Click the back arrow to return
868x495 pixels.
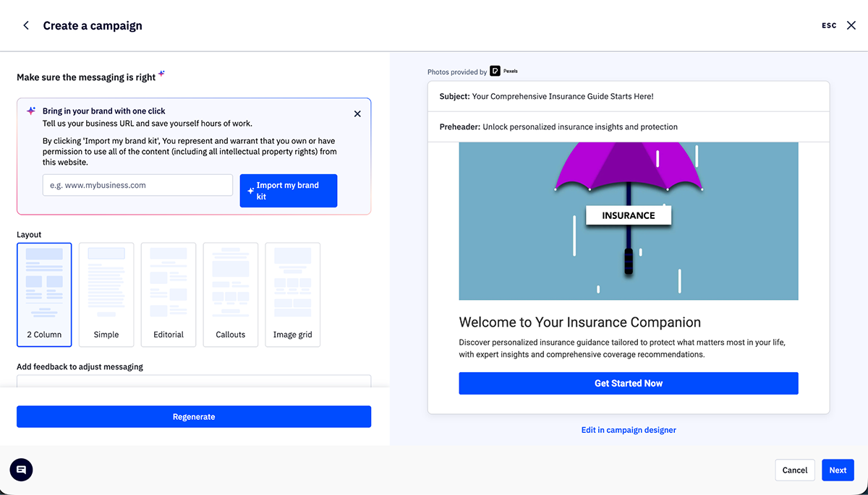(x=25, y=25)
